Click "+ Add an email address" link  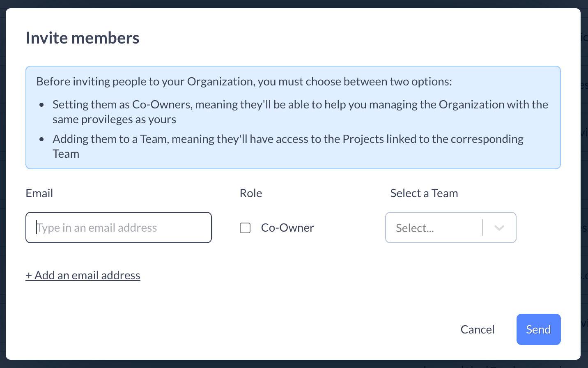[83, 276]
